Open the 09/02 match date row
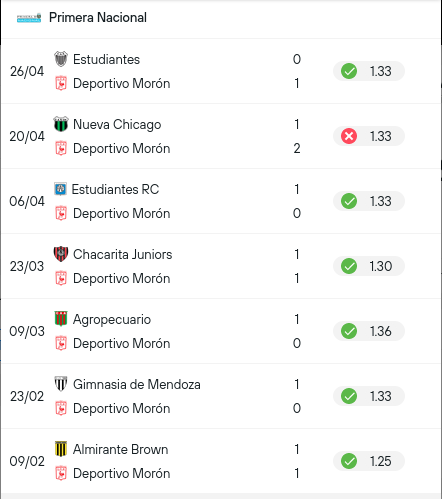Image resolution: width=442 pixels, height=499 pixels. pos(221,461)
